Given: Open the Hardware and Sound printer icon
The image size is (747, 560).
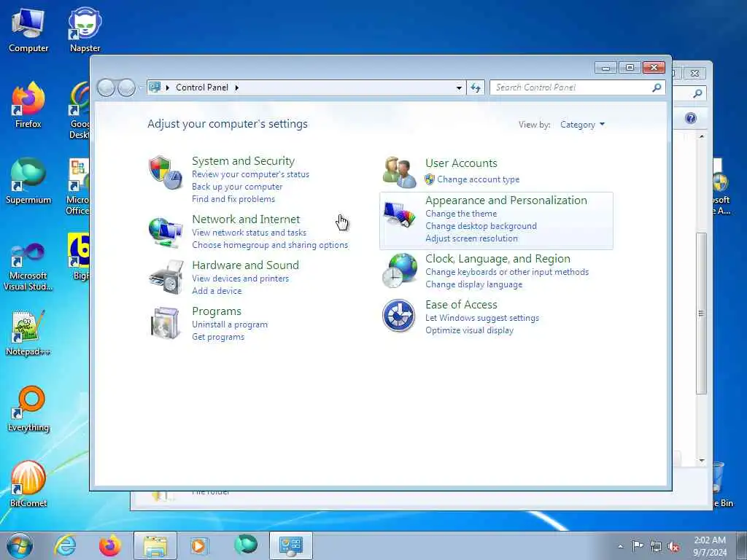Looking at the screenshot, I should tap(166, 277).
